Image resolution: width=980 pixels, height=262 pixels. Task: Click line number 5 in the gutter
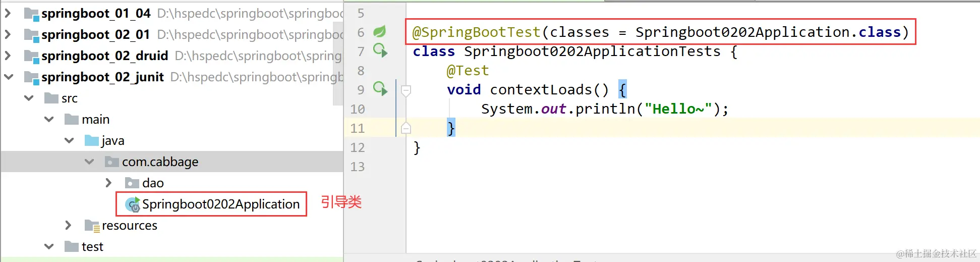pos(361,13)
